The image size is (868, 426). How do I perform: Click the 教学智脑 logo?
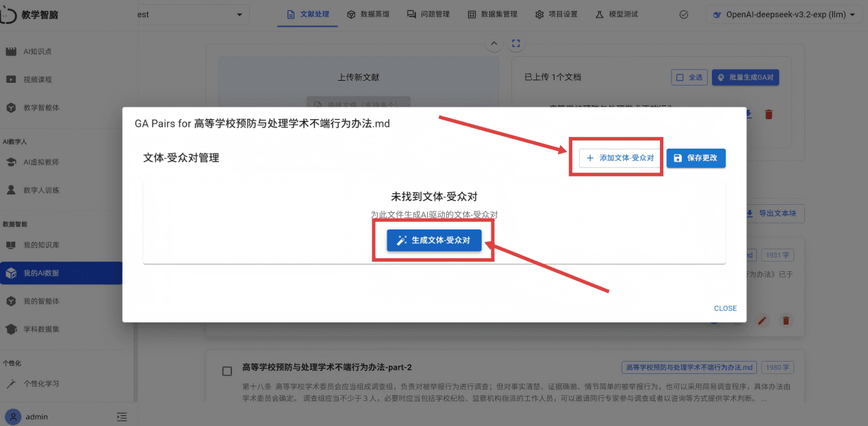(x=29, y=14)
